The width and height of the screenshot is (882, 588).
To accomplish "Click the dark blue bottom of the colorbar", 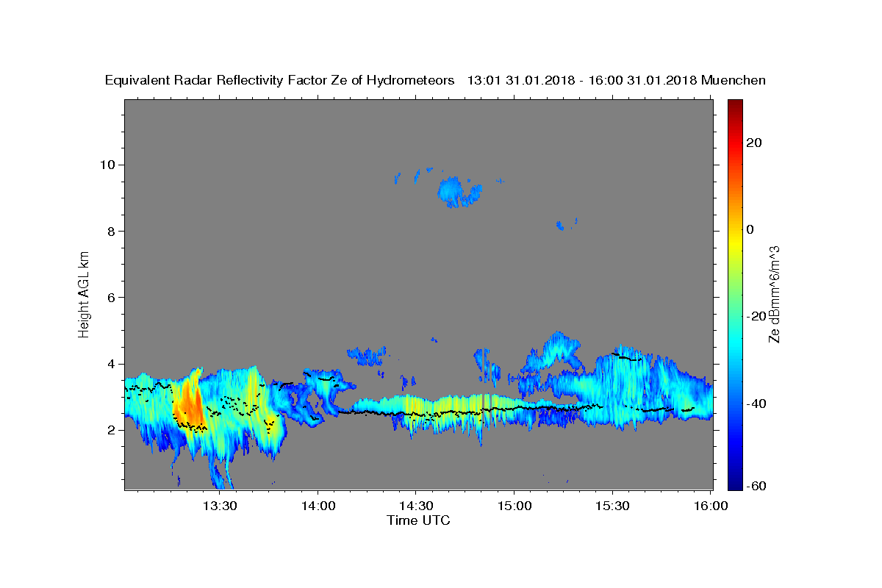I will [x=735, y=484].
